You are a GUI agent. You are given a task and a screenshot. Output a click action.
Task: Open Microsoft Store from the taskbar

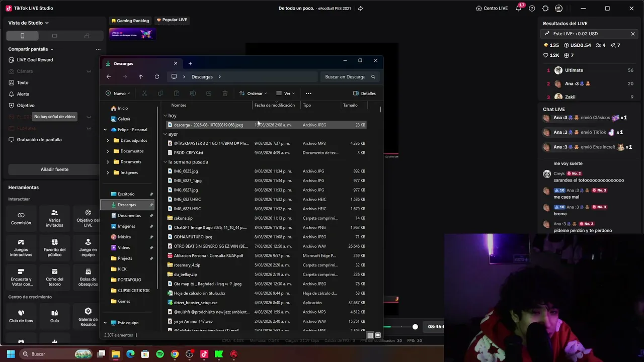(x=145, y=354)
